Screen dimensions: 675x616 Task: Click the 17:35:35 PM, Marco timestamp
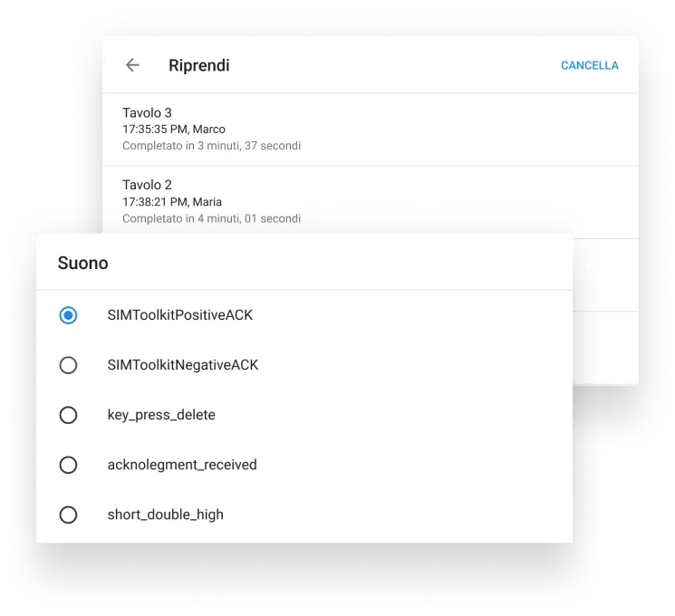(173, 130)
